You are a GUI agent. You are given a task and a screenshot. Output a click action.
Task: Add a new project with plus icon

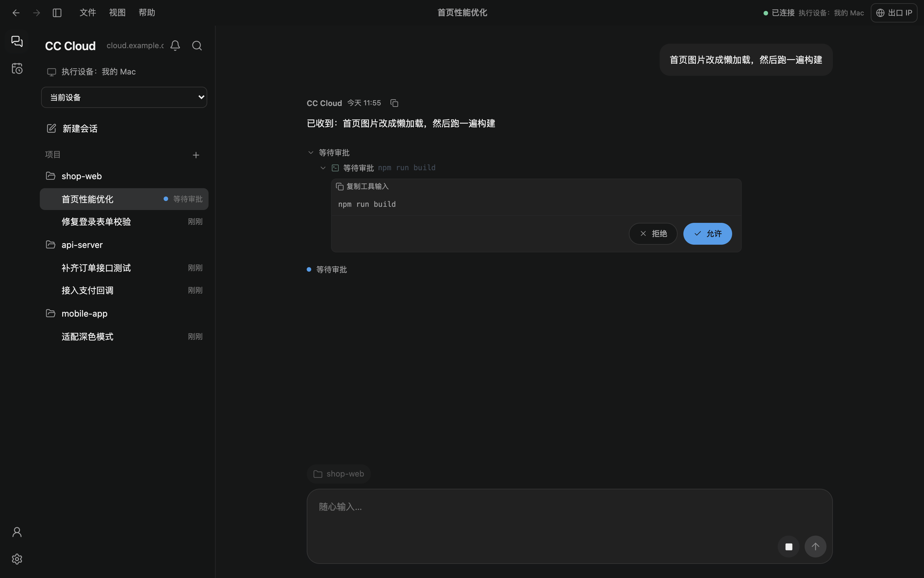(196, 155)
